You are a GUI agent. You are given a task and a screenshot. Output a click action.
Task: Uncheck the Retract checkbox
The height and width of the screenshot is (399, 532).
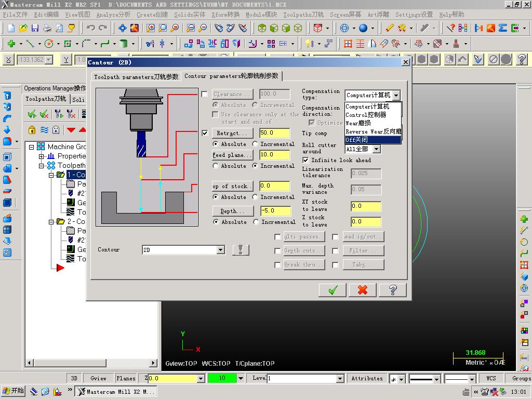point(205,133)
